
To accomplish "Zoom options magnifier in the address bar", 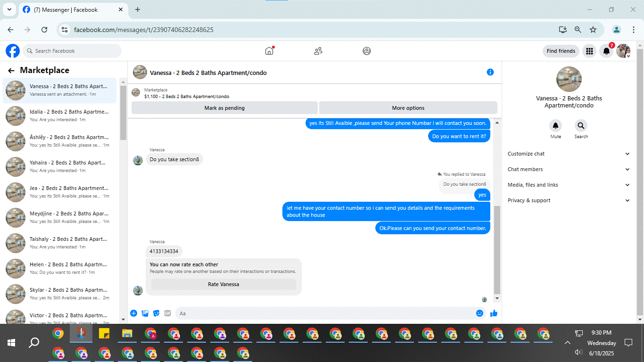I will coord(578,30).
